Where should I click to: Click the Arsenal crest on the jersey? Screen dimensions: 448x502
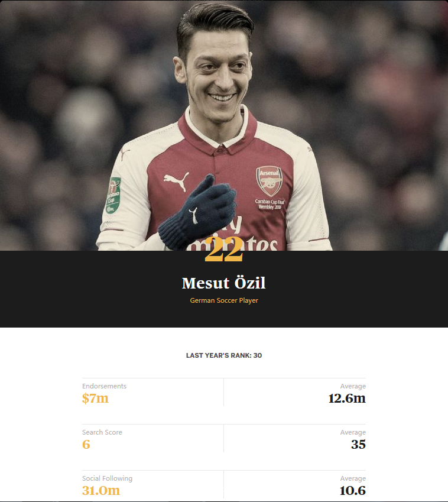pos(270,181)
